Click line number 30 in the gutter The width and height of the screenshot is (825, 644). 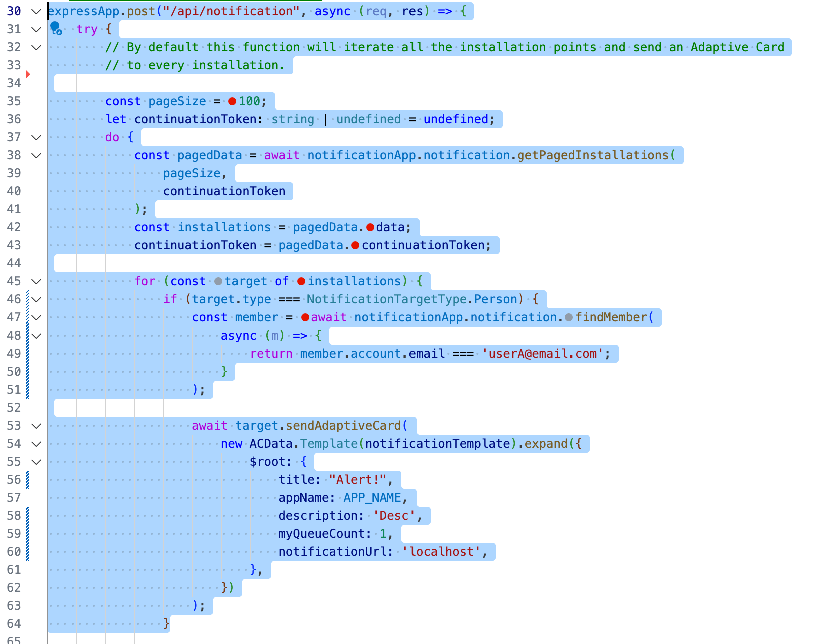click(x=14, y=11)
